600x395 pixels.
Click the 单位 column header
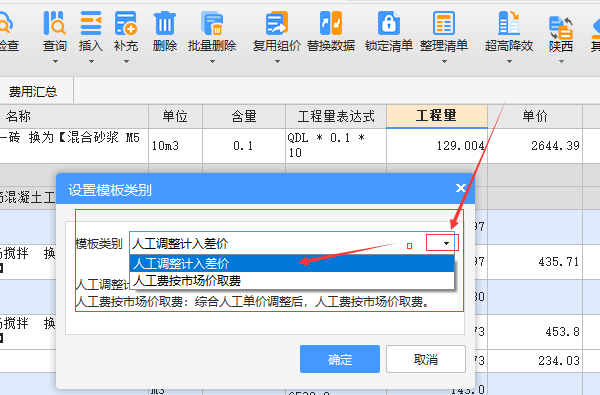(175, 116)
